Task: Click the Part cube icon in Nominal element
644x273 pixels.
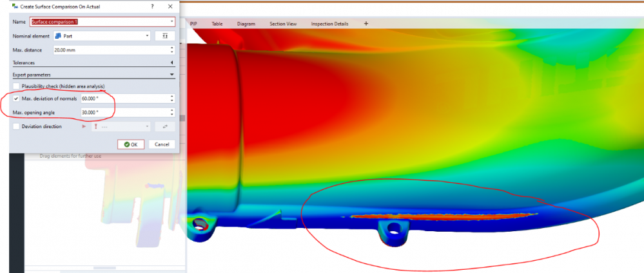Action: point(57,35)
